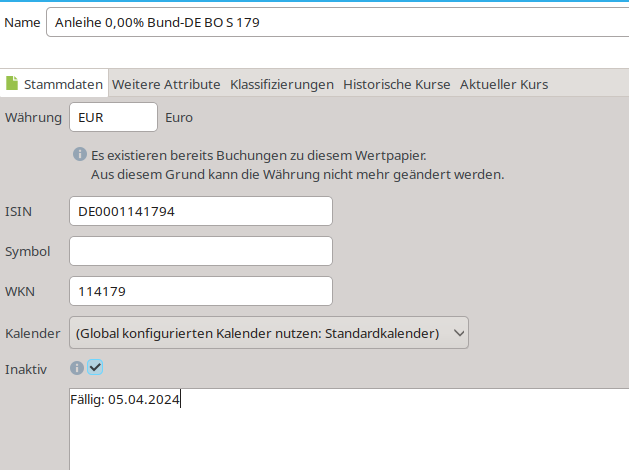Viewport: 629px width, 470px height.
Task: Go to the Aktueller Kurs tab
Action: click(x=503, y=85)
